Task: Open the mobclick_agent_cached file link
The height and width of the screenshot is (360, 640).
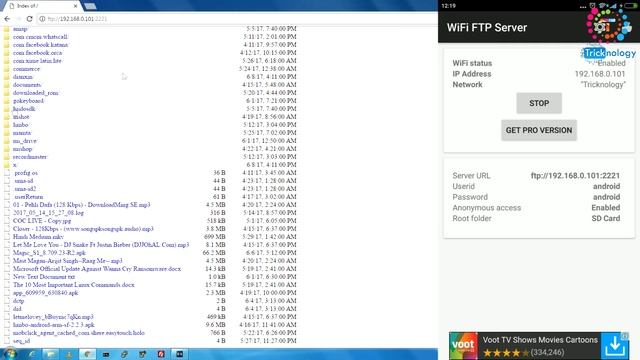Action: (79, 333)
